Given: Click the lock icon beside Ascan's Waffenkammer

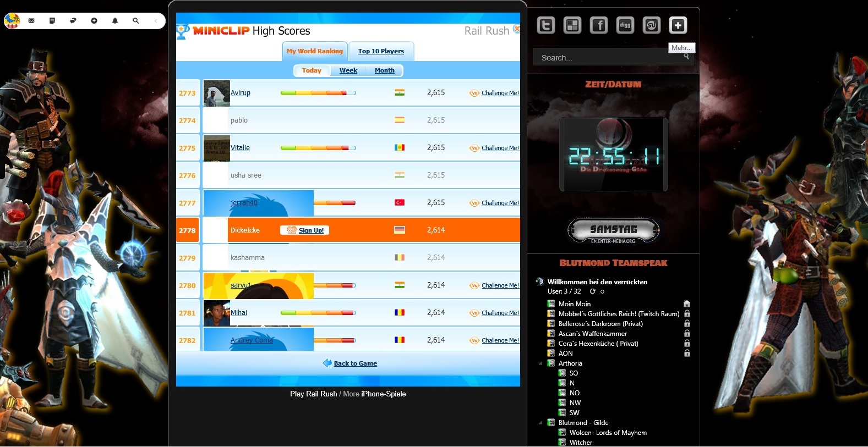Looking at the screenshot, I should (x=687, y=333).
